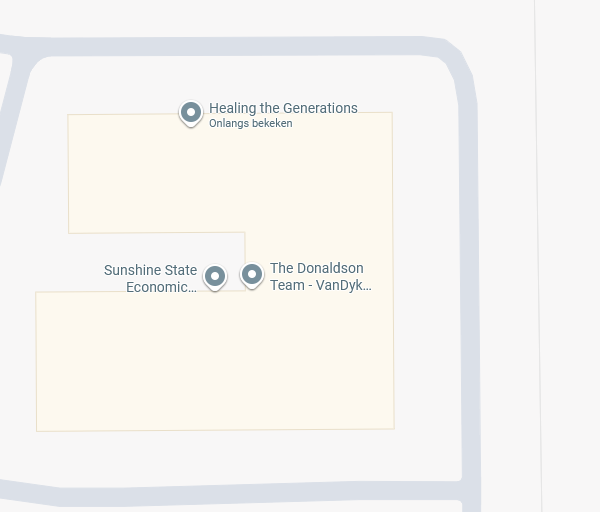This screenshot has height=512, width=600.
Task: Select the curved top-left road corner
Action: tap(30, 58)
